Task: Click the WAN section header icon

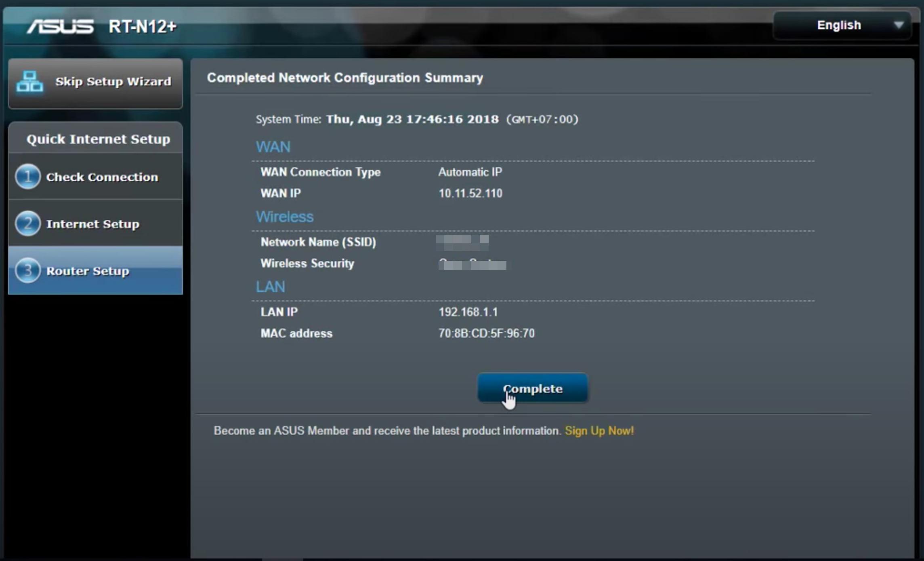Action: tap(273, 147)
